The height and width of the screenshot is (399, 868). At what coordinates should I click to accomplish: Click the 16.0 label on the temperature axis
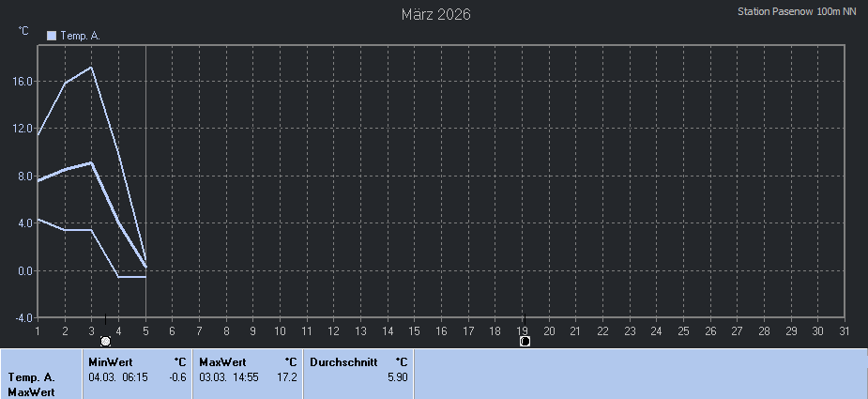(x=23, y=82)
